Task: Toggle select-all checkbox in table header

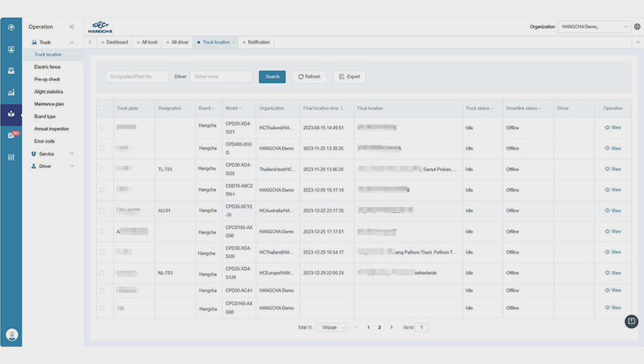Action: (x=102, y=108)
